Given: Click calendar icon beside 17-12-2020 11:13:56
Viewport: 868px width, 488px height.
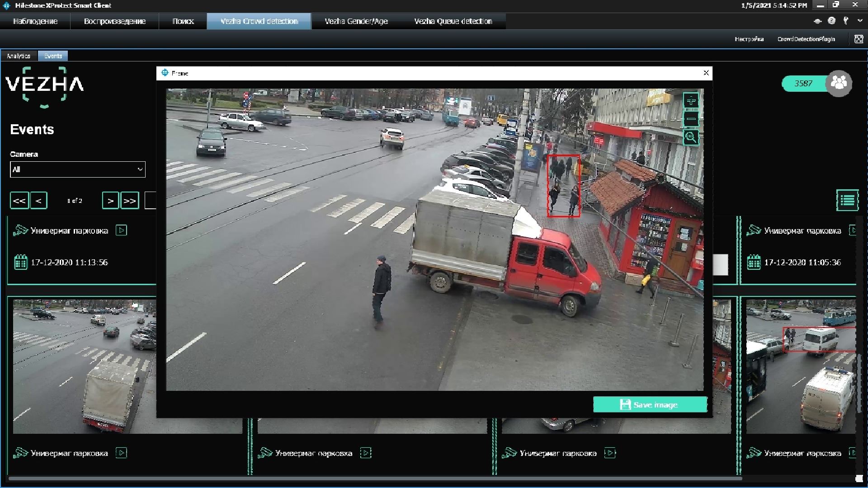Looking at the screenshot, I should click(20, 262).
